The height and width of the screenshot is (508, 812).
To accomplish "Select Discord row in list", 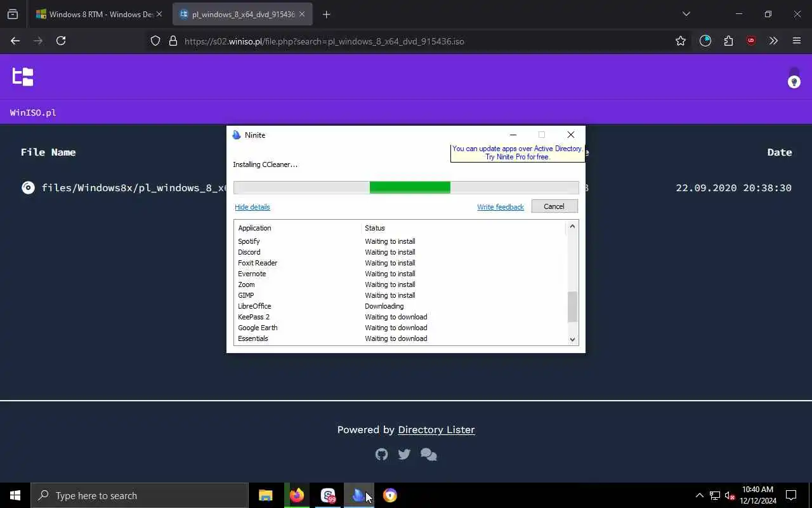I will [x=401, y=252].
